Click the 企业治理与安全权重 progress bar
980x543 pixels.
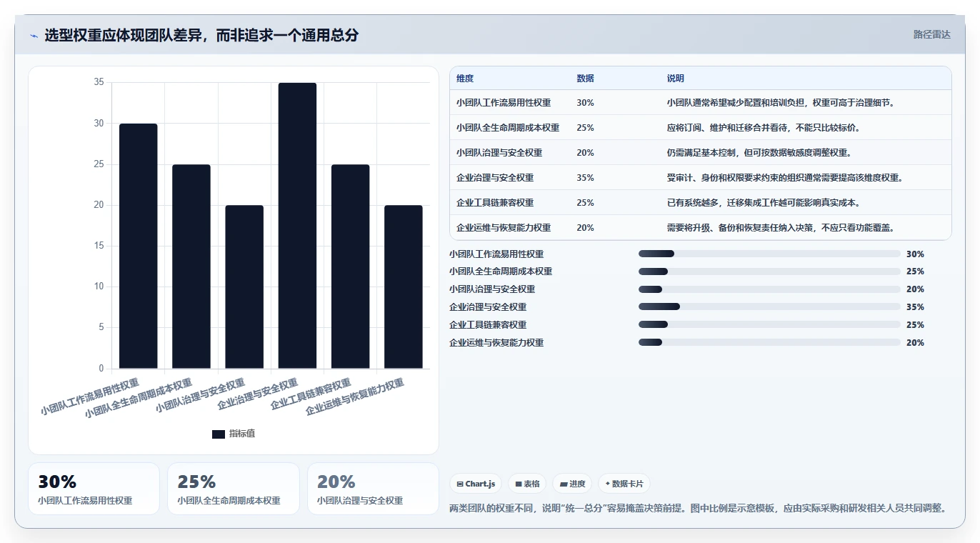tap(769, 307)
